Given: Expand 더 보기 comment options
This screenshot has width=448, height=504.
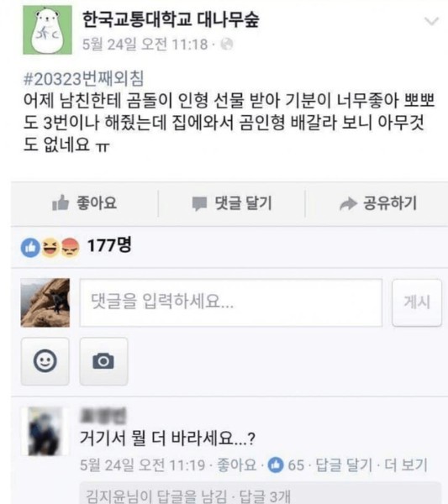Looking at the screenshot, I should (x=406, y=465).
